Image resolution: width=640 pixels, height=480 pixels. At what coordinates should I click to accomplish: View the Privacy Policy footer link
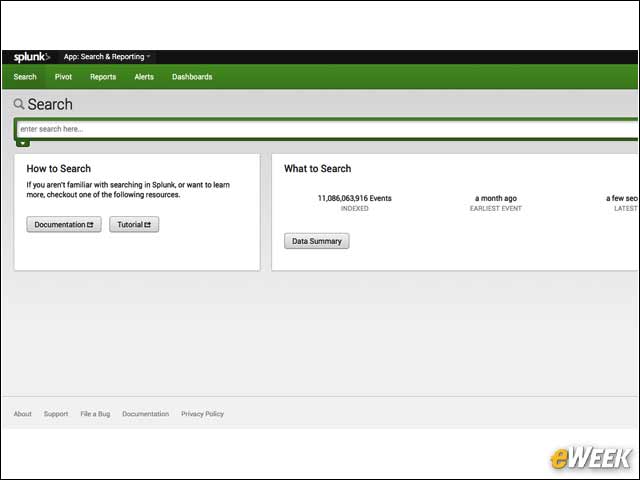[x=202, y=414]
